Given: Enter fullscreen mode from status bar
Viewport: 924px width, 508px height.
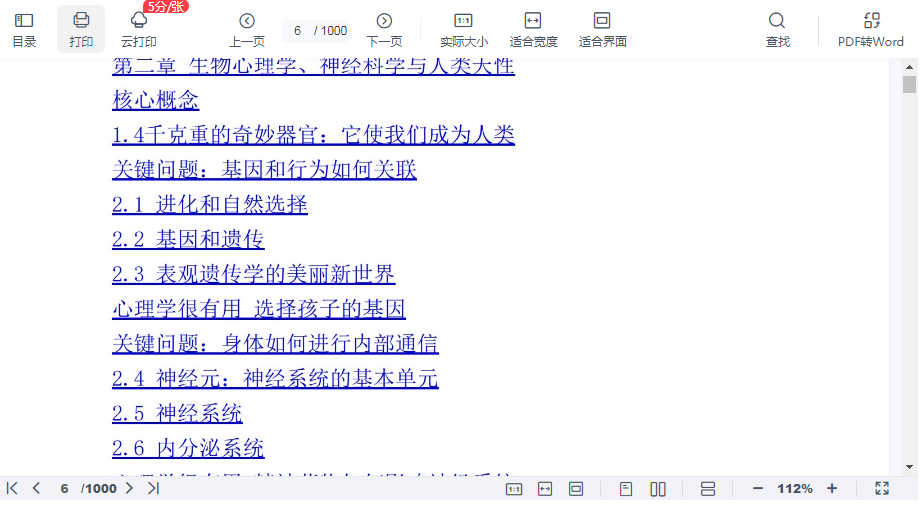Looking at the screenshot, I should tap(882, 488).
